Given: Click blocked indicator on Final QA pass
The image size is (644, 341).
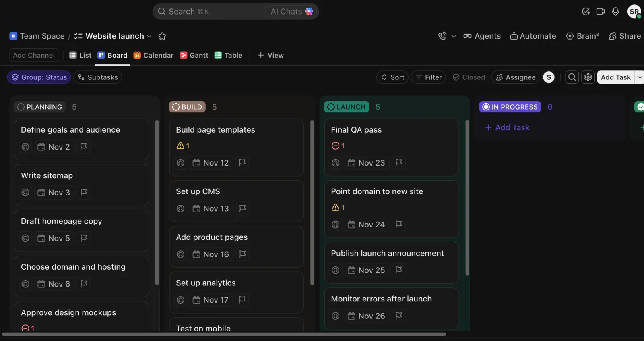Looking at the screenshot, I should tap(338, 146).
